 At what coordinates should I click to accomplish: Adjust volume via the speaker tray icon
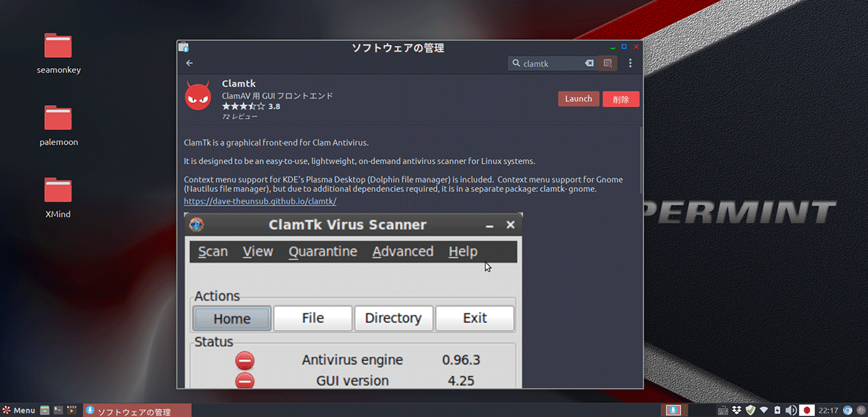pyautogui.click(x=791, y=410)
